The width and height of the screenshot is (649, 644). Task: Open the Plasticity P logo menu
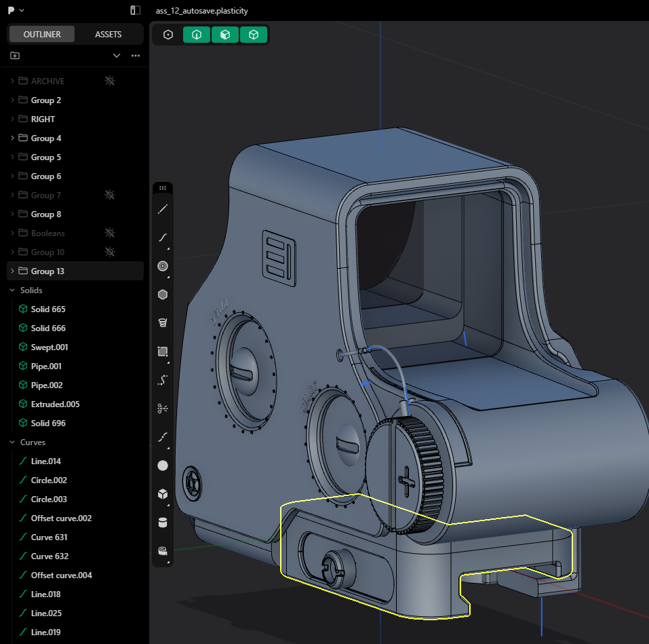click(x=11, y=10)
